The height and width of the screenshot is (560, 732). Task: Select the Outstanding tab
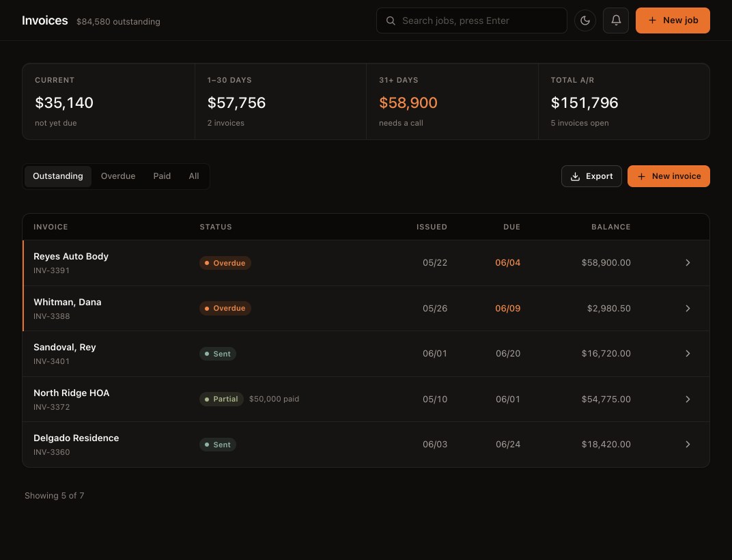[58, 176]
